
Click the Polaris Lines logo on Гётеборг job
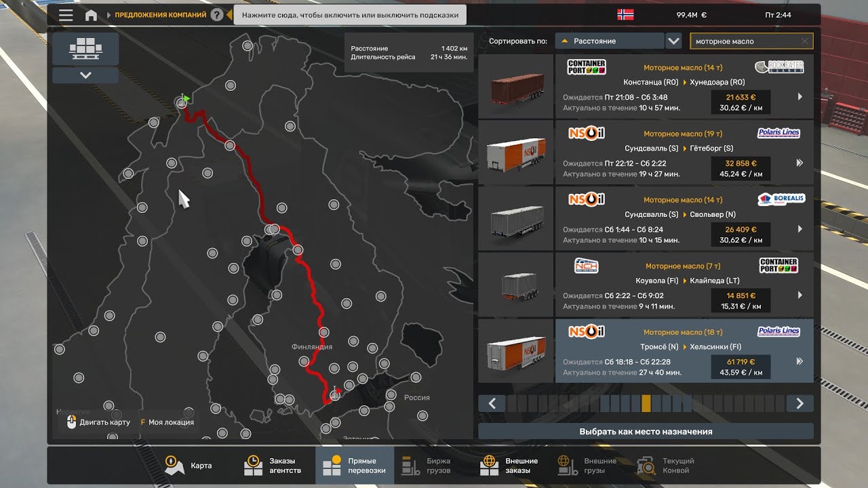click(x=778, y=134)
